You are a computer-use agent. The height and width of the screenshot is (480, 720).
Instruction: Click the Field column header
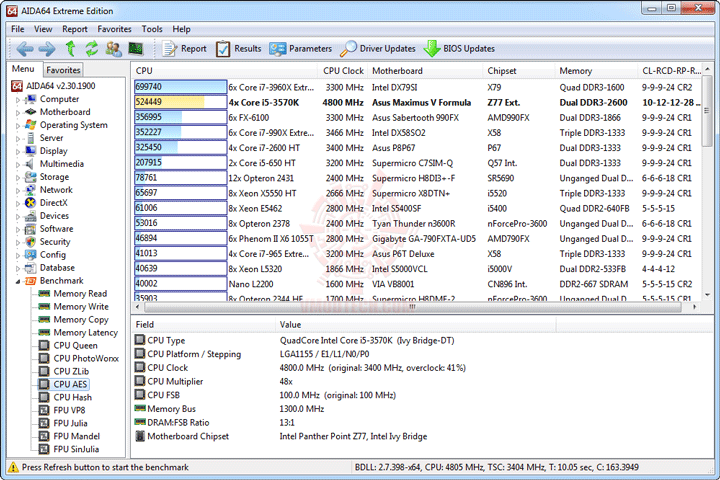click(203, 324)
